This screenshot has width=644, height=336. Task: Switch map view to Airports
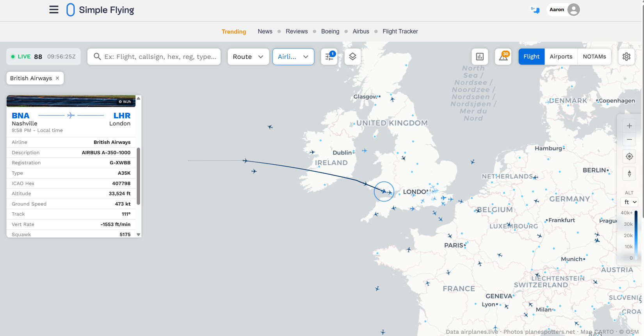click(x=561, y=57)
